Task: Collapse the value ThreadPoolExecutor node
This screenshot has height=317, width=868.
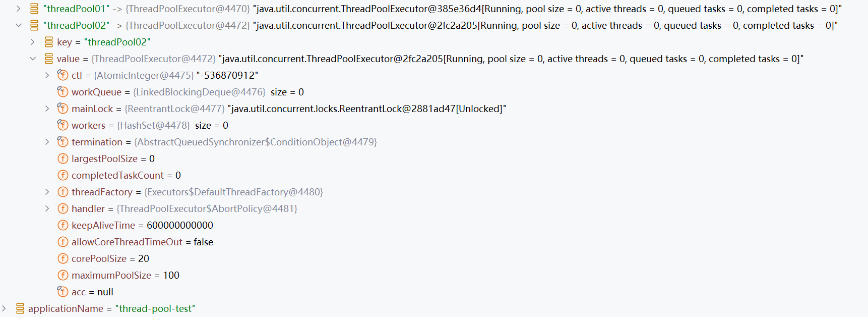Action: tap(33, 59)
